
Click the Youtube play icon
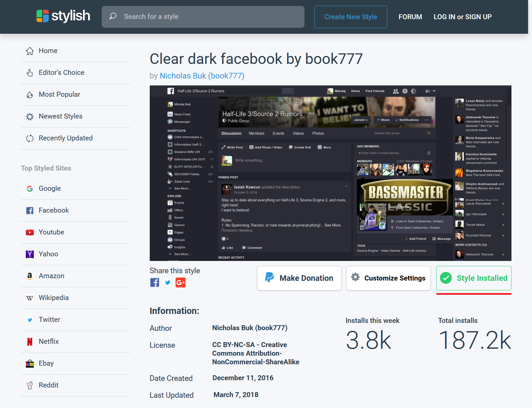(30, 232)
